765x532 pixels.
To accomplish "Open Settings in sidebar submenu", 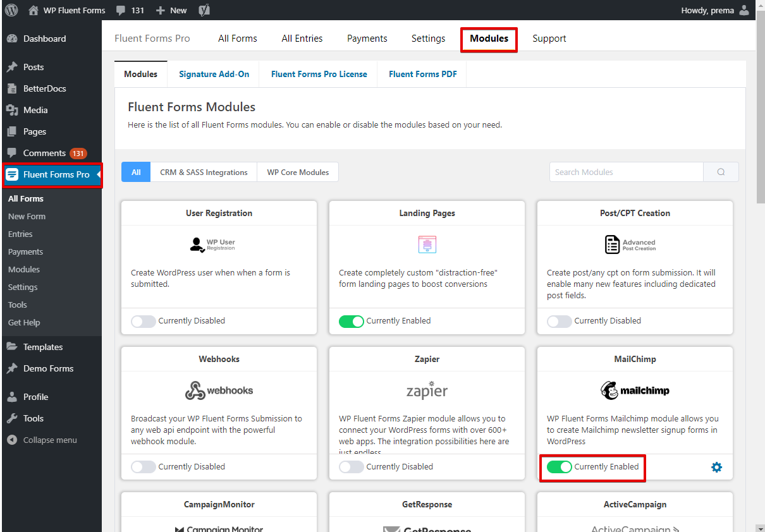I will click(x=23, y=287).
